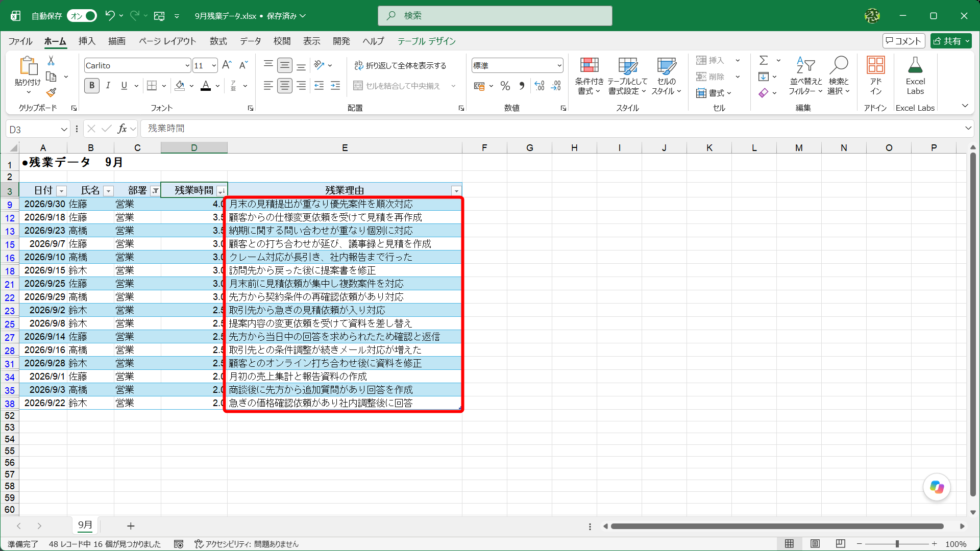The width and height of the screenshot is (980, 551).
Task: Align text left
Action: pos(268,86)
